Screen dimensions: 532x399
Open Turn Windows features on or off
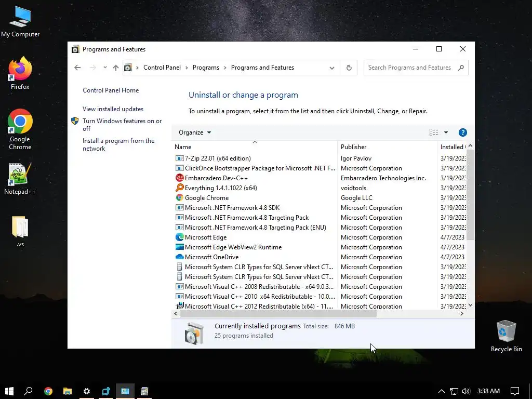[122, 125]
